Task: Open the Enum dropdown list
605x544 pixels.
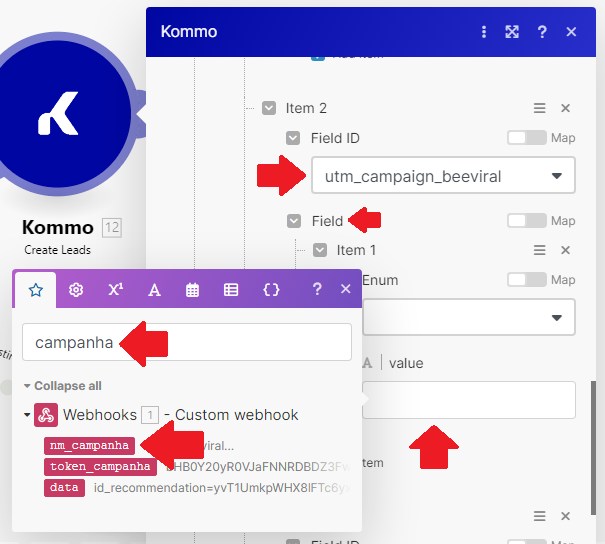Action: 469,317
